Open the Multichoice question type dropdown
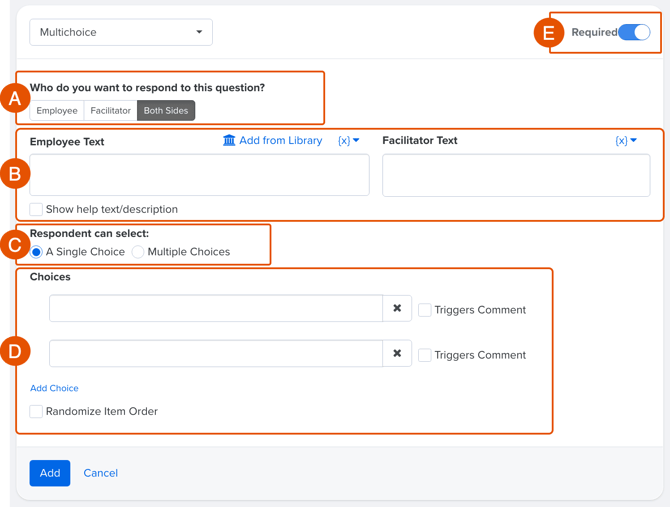Image resolution: width=670 pixels, height=507 pixels. click(x=121, y=32)
